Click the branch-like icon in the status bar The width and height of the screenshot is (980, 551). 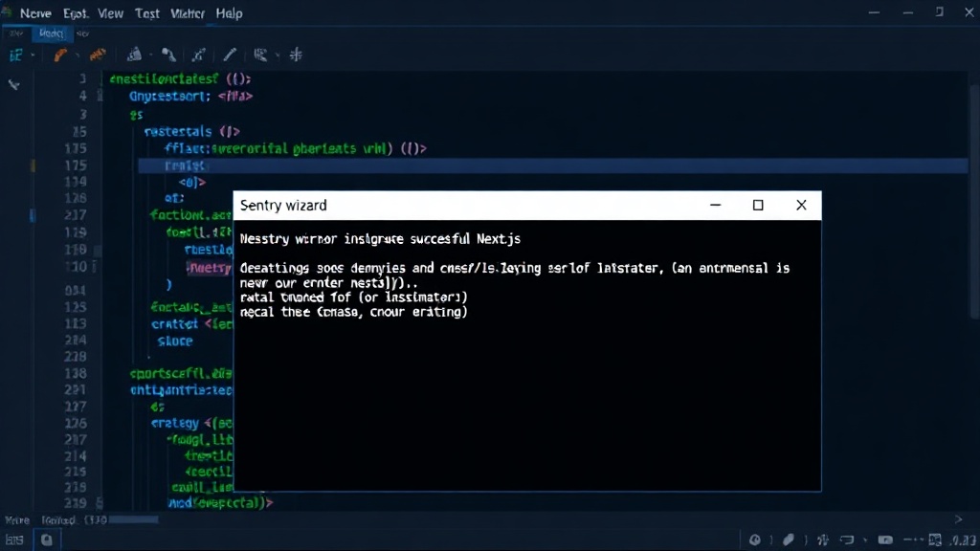coord(822,540)
